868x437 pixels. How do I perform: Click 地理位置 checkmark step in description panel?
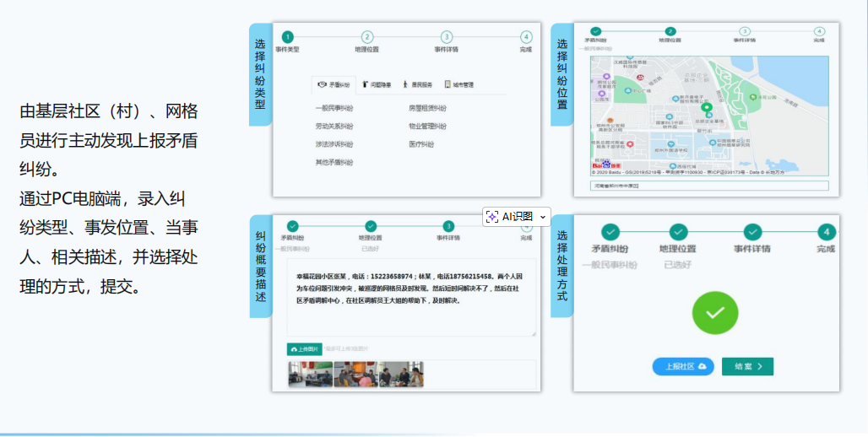point(371,226)
